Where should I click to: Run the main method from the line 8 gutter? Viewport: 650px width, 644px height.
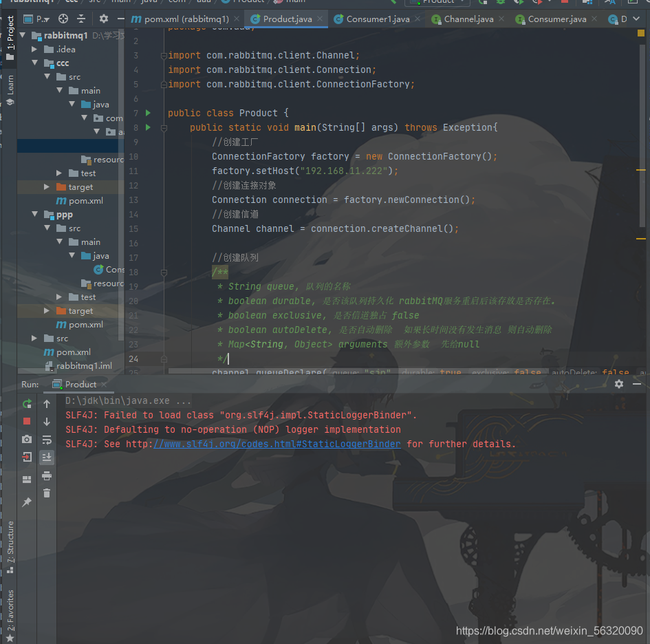pyautogui.click(x=148, y=127)
